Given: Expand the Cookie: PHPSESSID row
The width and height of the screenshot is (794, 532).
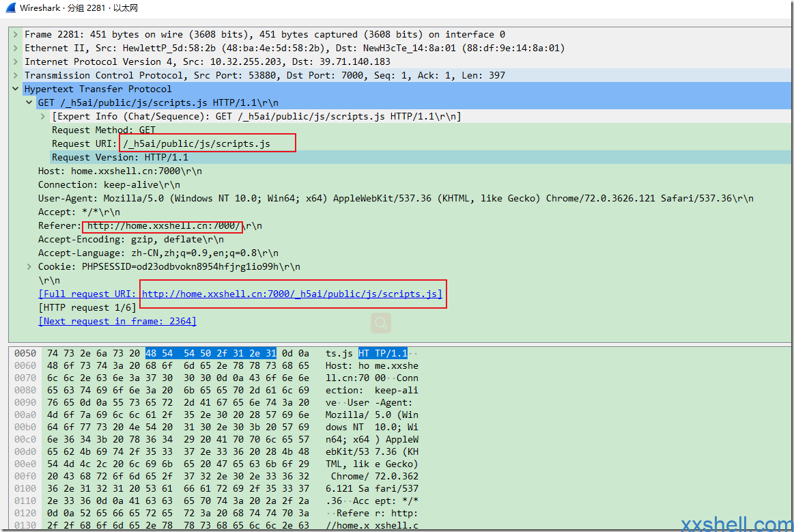Looking at the screenshot, I should (29, 267).
